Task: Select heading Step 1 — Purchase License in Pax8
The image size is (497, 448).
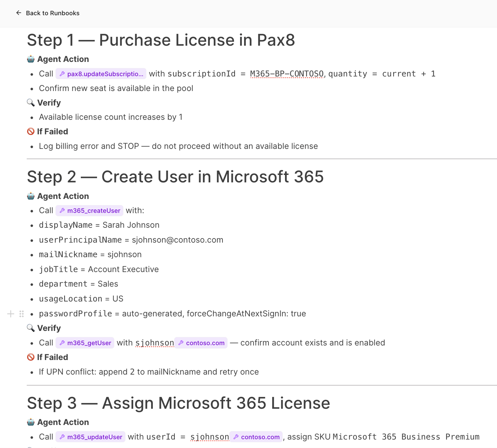Action: click(x=161, y=40)
